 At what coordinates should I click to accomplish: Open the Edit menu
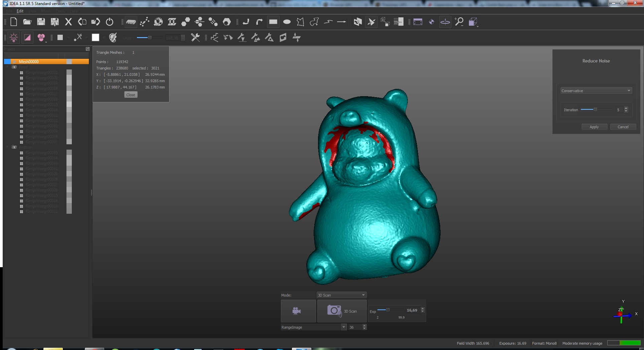[20, 11]
